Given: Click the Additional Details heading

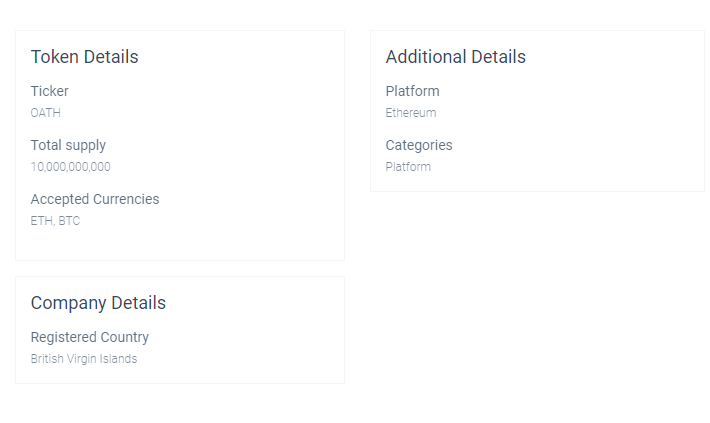Looking at the screenshot, I should pyautogui.click(x=455, y=57).
